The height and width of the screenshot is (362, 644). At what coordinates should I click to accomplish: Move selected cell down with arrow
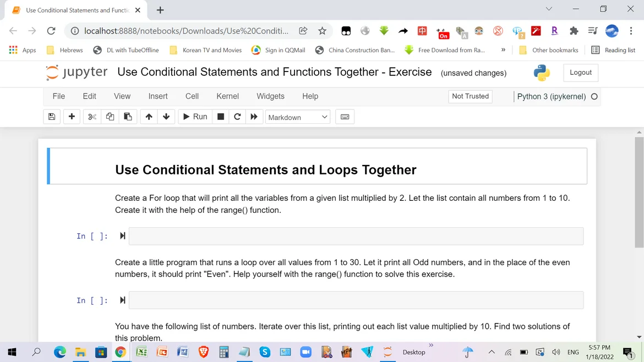click(x=166, y=117)
